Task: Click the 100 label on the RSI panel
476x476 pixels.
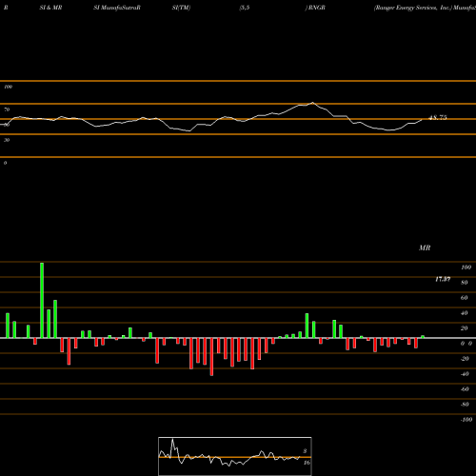Action: click(8, 87)
